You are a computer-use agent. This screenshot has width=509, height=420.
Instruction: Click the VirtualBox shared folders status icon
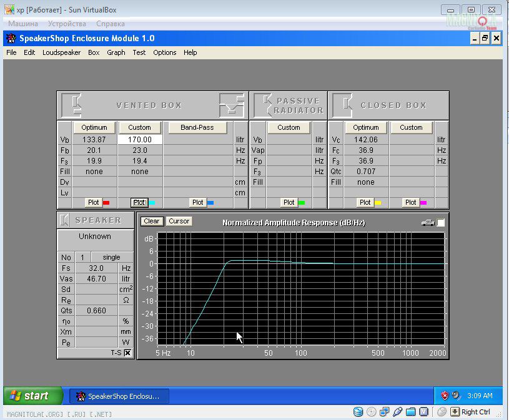(x=410, y=412)
